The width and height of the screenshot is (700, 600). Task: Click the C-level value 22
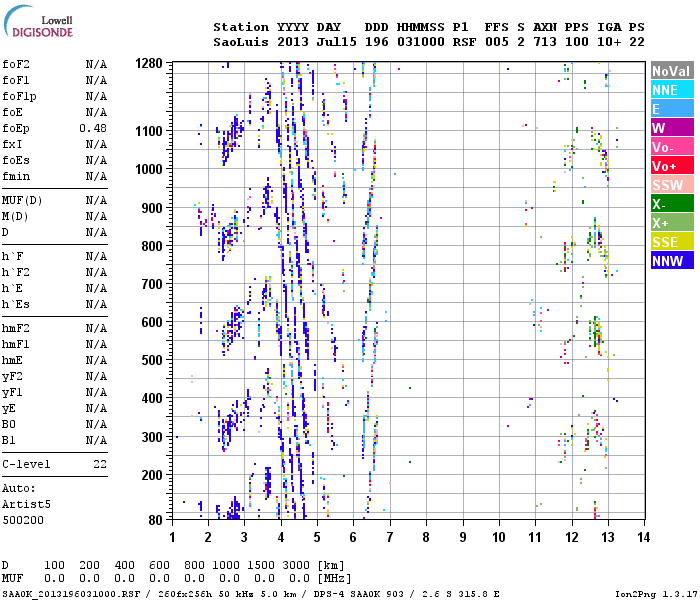tap(100, 464)
